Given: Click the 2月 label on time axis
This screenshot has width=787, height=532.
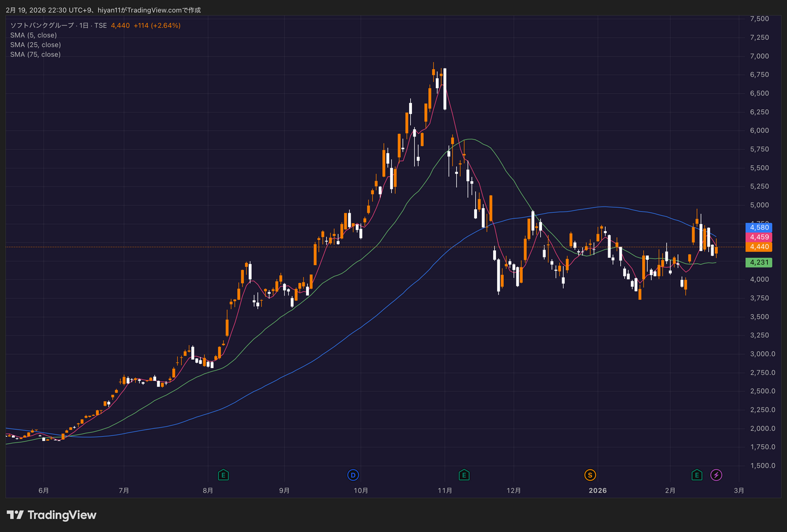Looking at the screenshot, I should pyautogui.click(x=670, y=490).
